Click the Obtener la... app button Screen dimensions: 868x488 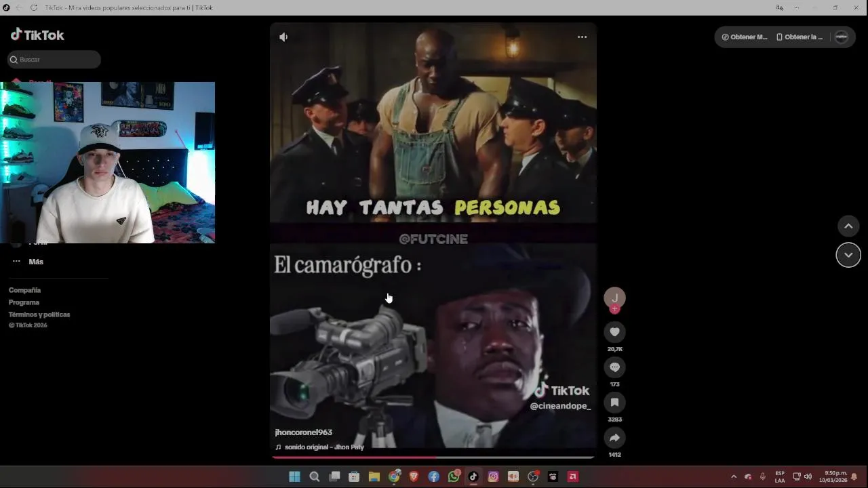(x=800, y=37)
